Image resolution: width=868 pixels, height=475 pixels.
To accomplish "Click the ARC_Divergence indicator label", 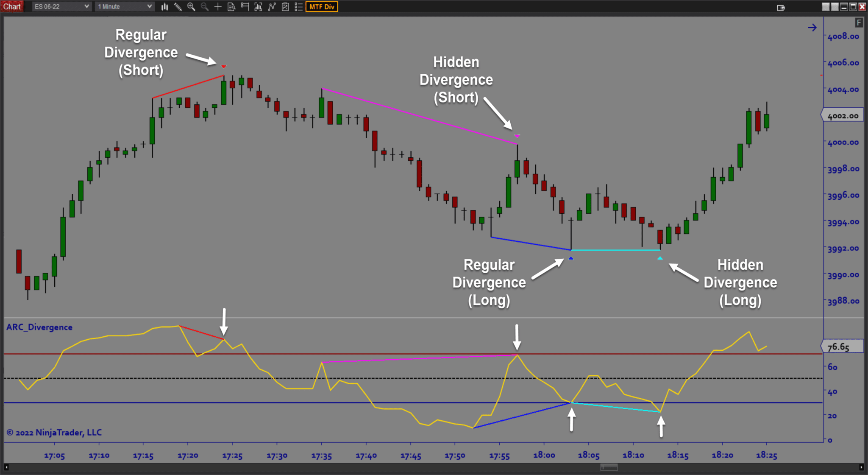I will pos(39,327).
